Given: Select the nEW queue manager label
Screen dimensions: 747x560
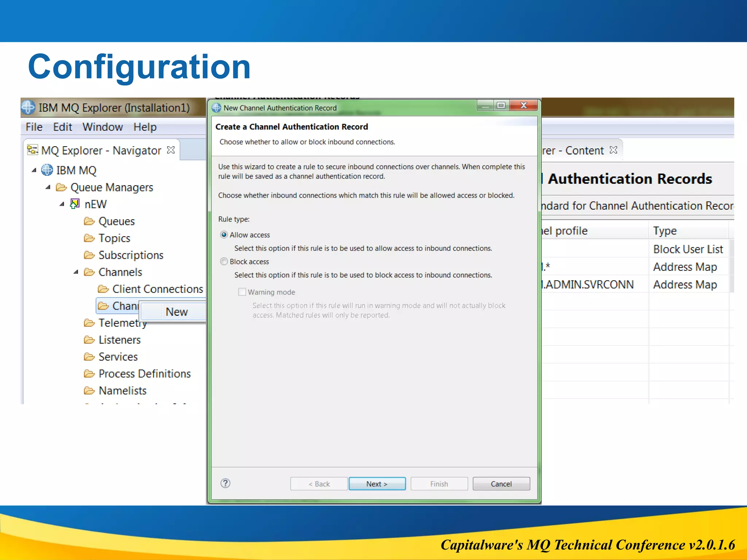Looking at the screenshot, I should (x=96, y=204).
